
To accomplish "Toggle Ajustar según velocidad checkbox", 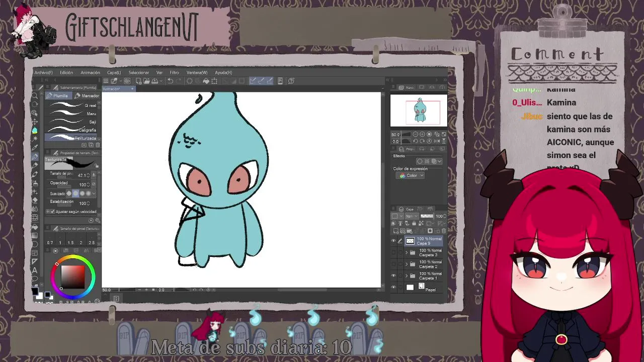I will 52,212.
